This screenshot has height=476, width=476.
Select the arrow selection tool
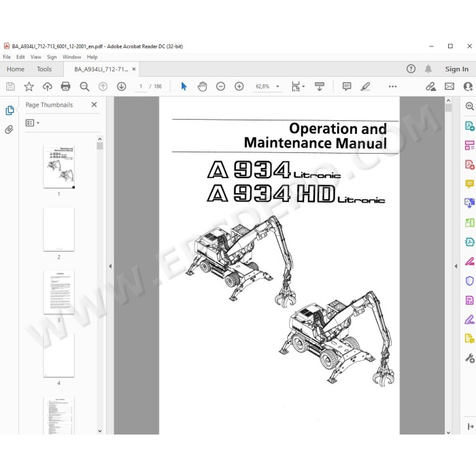[184, 86]
